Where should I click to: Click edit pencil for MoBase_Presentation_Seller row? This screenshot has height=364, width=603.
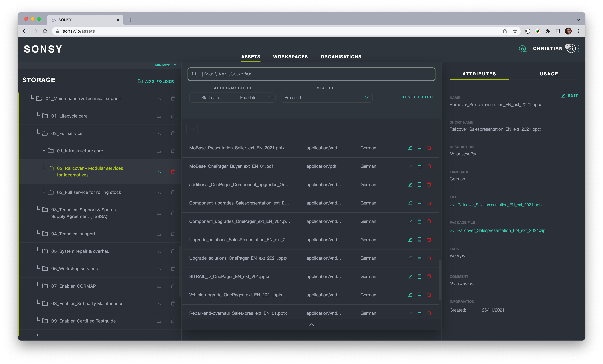(x=410, y=148)
